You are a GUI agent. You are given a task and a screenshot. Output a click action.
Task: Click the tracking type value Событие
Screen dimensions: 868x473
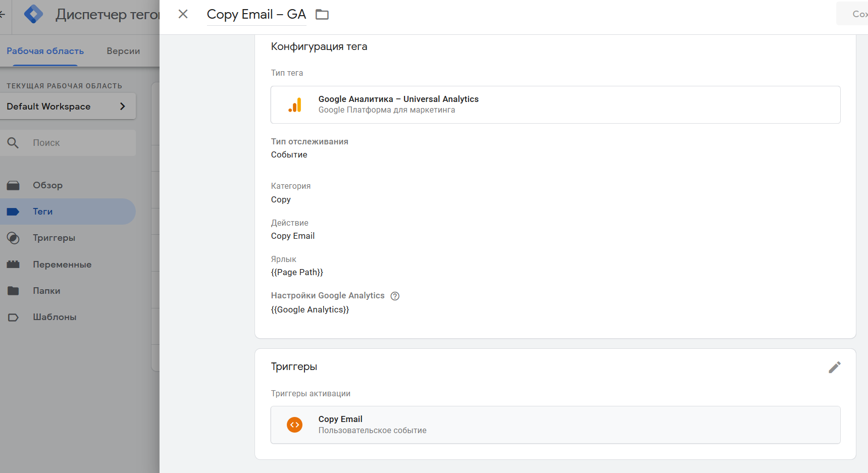point(289,154)
